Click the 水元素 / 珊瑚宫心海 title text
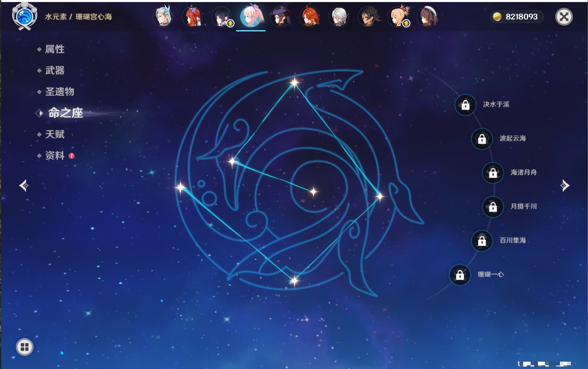This screenshot has height=369, width=588. pyautogui.click(x=78, y=17)
